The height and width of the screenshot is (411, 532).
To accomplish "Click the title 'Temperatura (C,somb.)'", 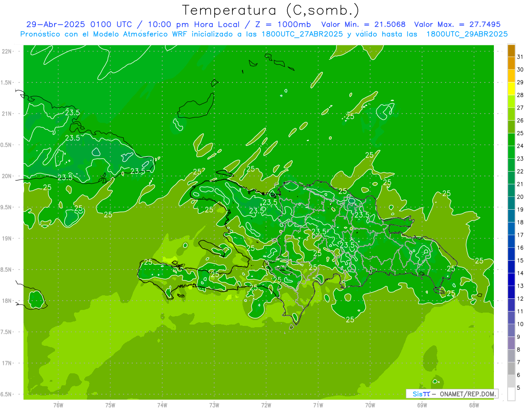I will 271,10.
